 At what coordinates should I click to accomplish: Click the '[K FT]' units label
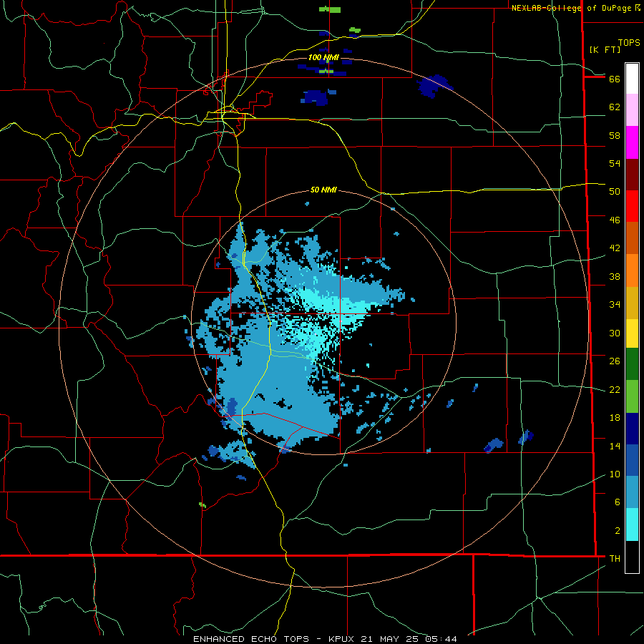coord(605,49)
